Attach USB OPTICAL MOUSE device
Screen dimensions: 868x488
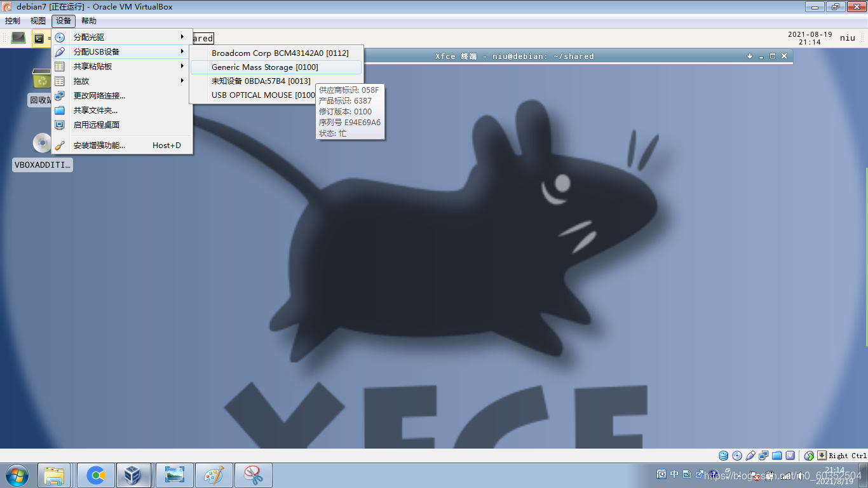click(x=254, y=95)
